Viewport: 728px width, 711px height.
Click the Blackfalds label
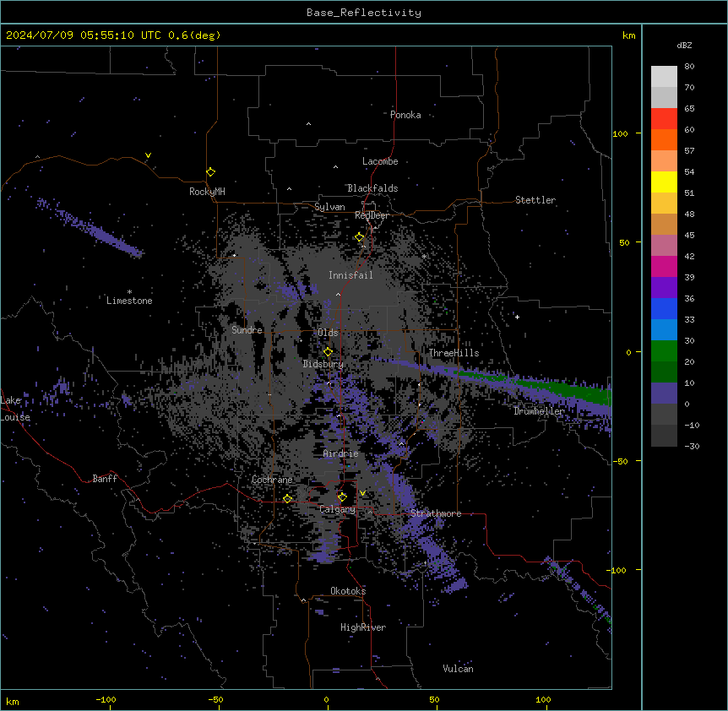pyautogui.click(x=372, y=188)
